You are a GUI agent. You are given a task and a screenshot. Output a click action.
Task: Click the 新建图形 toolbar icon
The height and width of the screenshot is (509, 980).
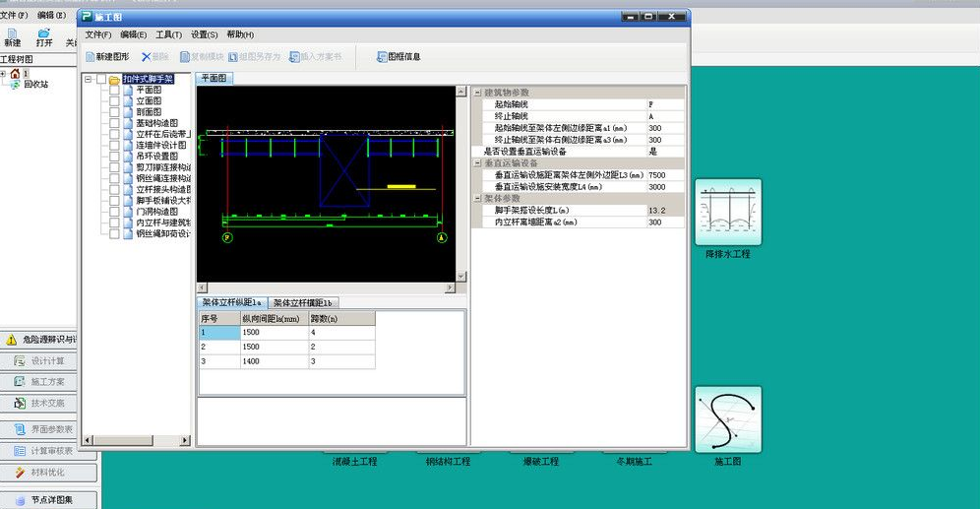(91, 57)
